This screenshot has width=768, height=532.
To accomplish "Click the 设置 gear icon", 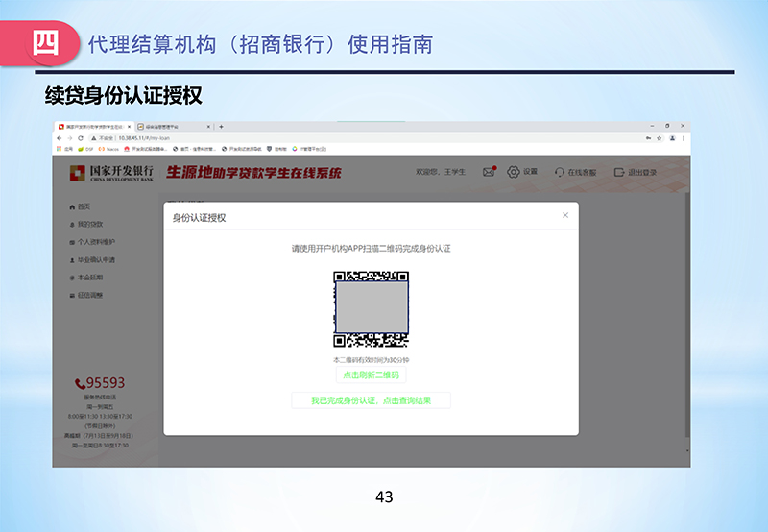I will click(513, 172).
